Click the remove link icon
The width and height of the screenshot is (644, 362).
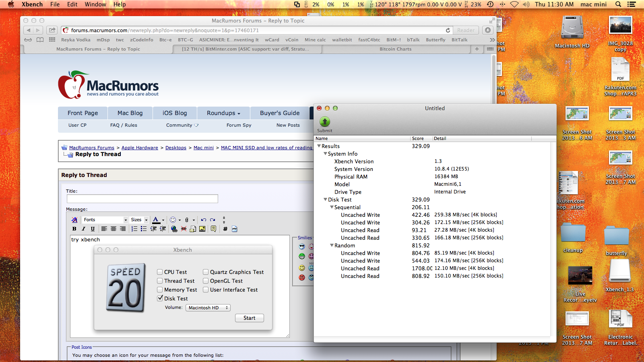184,229
